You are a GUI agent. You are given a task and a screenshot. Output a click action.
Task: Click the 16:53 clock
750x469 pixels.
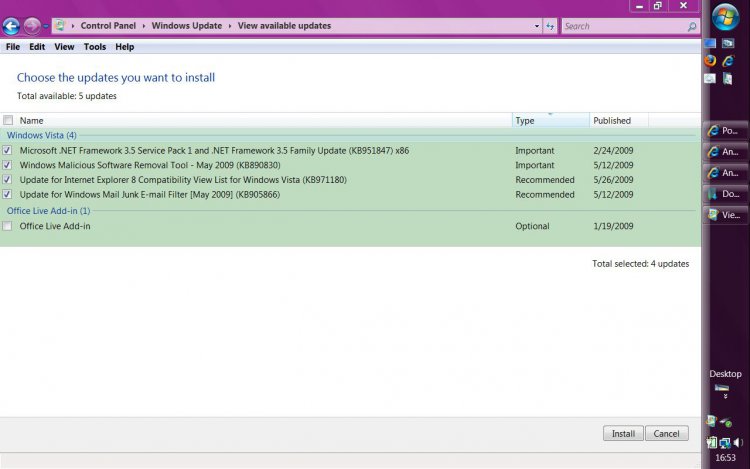pyautogui.click(x=725, y=458)
